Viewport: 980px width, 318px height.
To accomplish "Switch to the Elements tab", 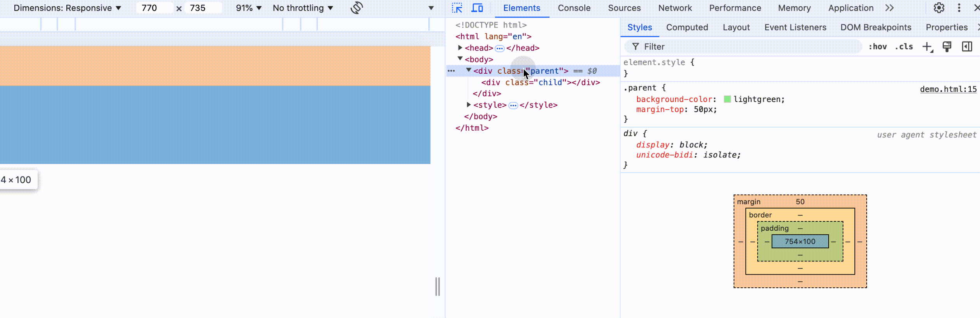I will pyautogui.click(x=521, y=8).
